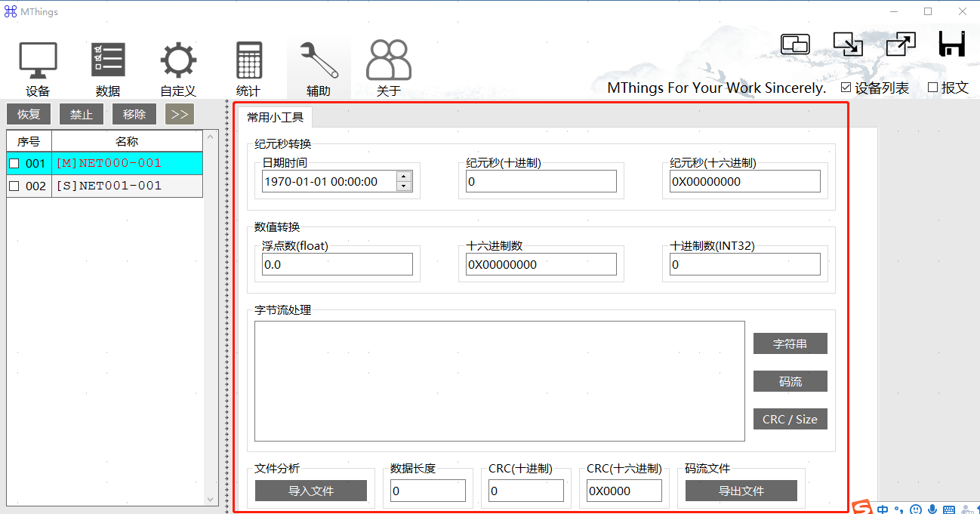Decrease date time with down spinner arrow

(x=404, y=186)
